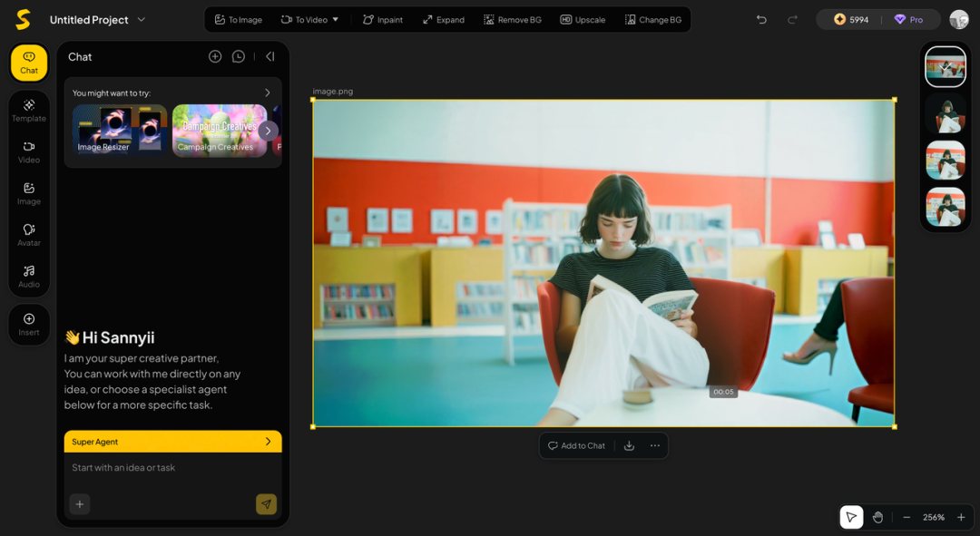Viewport: 980px width, 536px height.
Task: Open the To Video dropdown
Action: click(310, 20)
